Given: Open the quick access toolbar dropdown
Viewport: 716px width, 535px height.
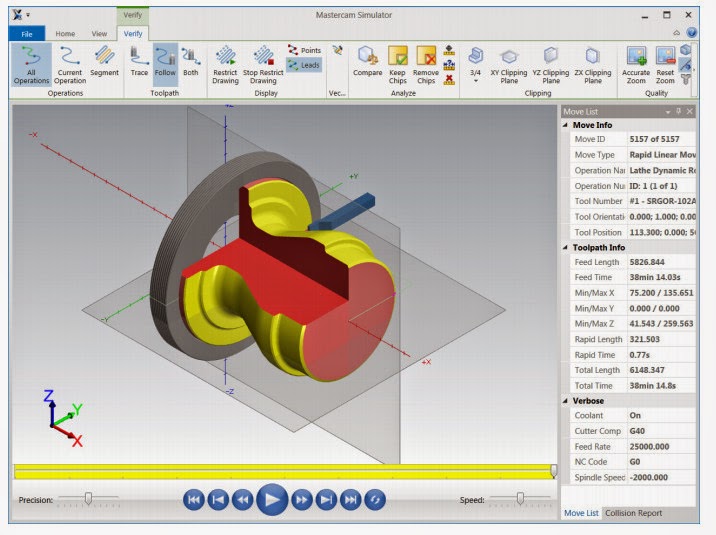Looking at the screenshot, I should (x=28, y=15).
